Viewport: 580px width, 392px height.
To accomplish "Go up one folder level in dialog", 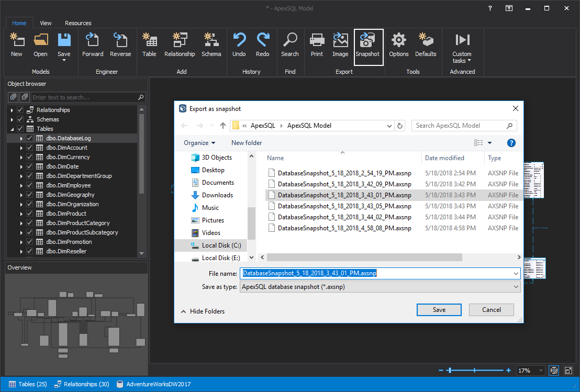I will point(222,126).
